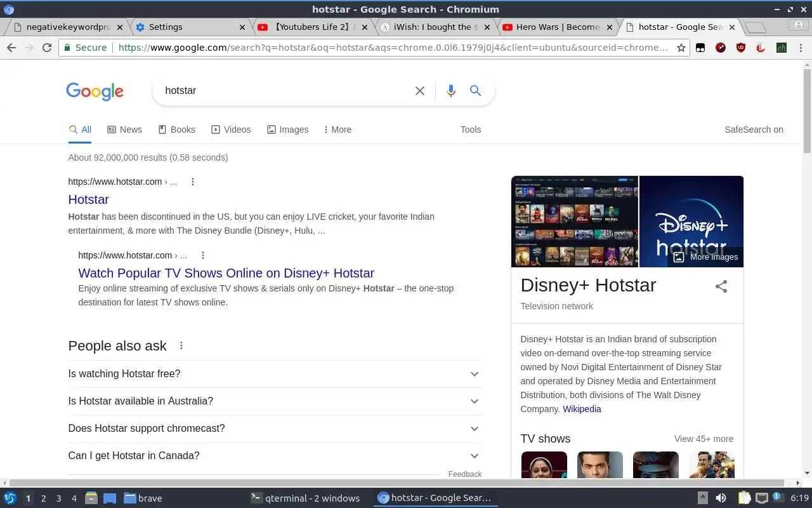
Task: Close the Settings browser tab
Action: point(242,27)
